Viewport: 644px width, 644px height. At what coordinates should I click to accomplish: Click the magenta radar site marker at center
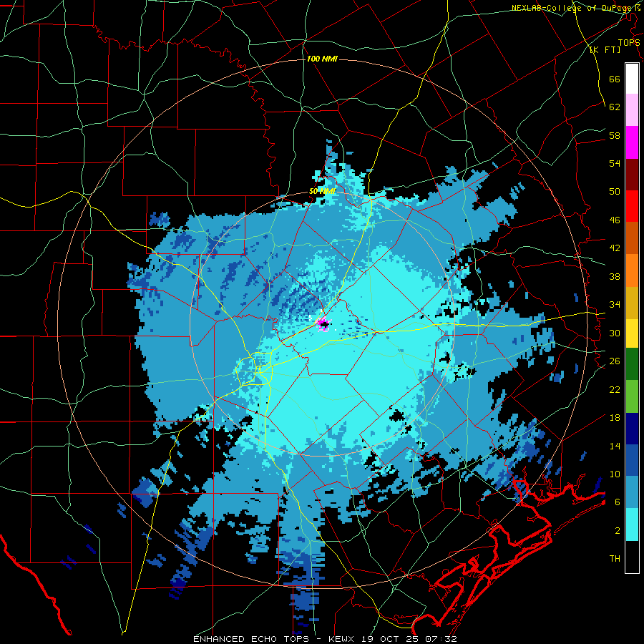324,324
